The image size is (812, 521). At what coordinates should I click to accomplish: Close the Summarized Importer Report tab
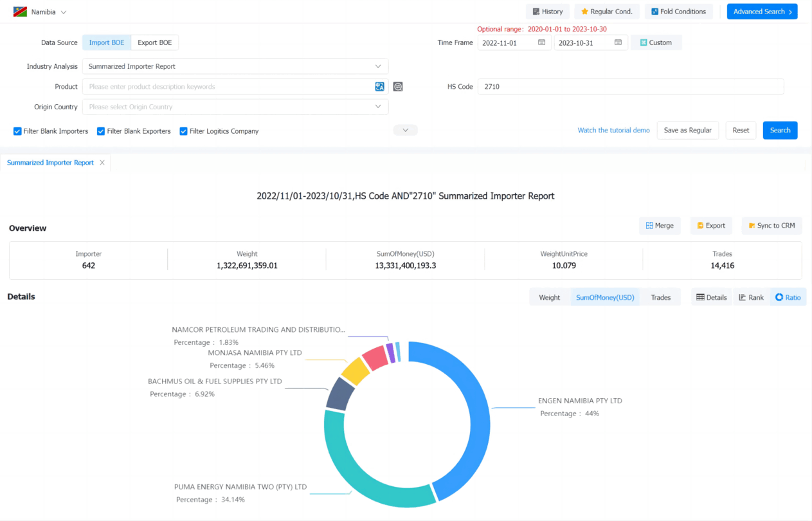pos(102,163)
